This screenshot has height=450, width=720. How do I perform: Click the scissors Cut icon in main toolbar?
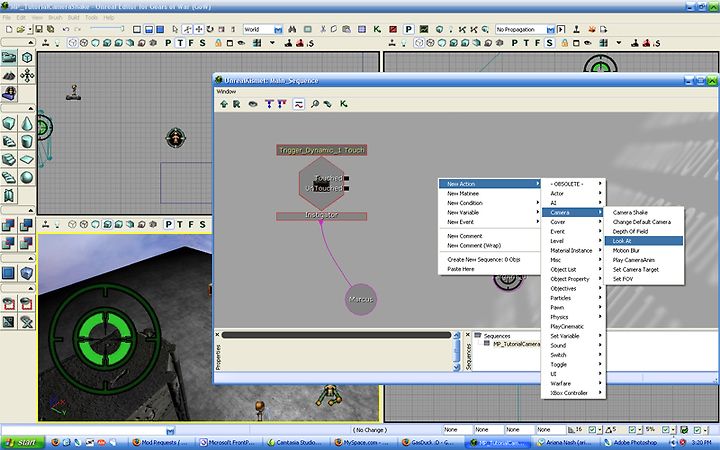point(323,29)
